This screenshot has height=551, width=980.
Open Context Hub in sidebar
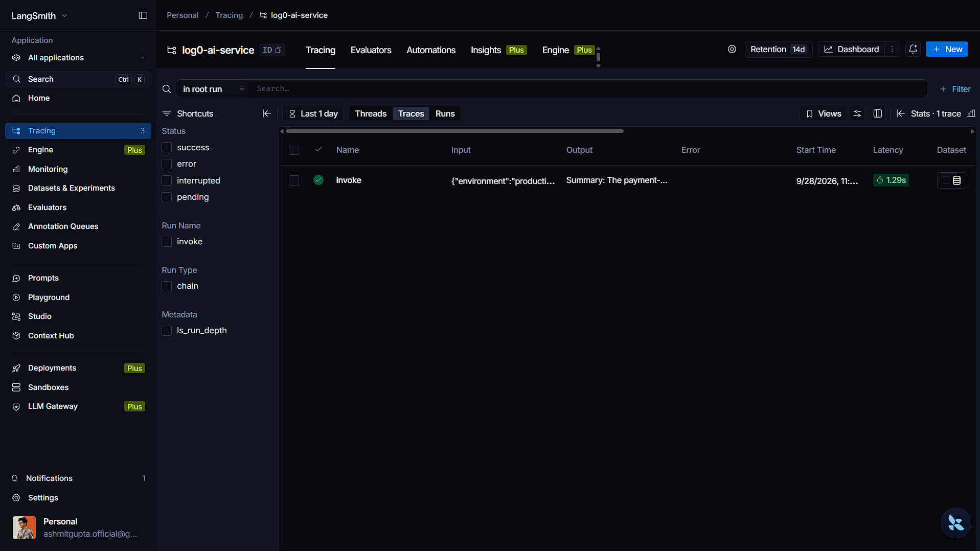78,336
